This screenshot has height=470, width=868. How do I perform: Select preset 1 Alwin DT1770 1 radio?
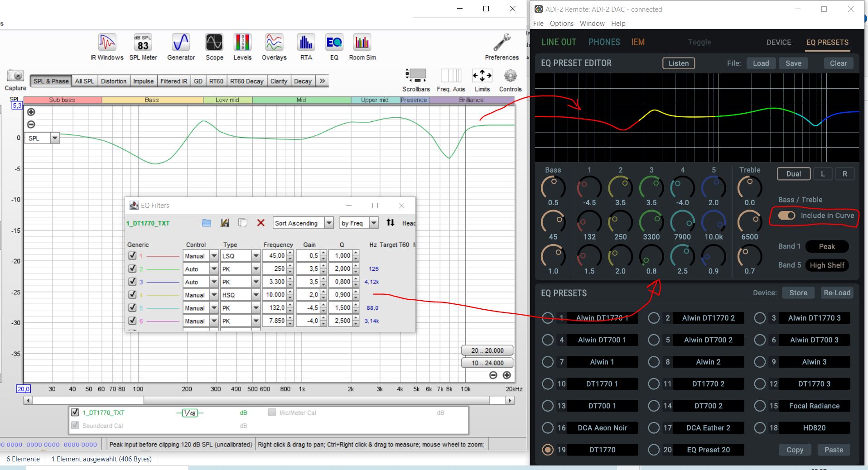(x=548, y=318)
